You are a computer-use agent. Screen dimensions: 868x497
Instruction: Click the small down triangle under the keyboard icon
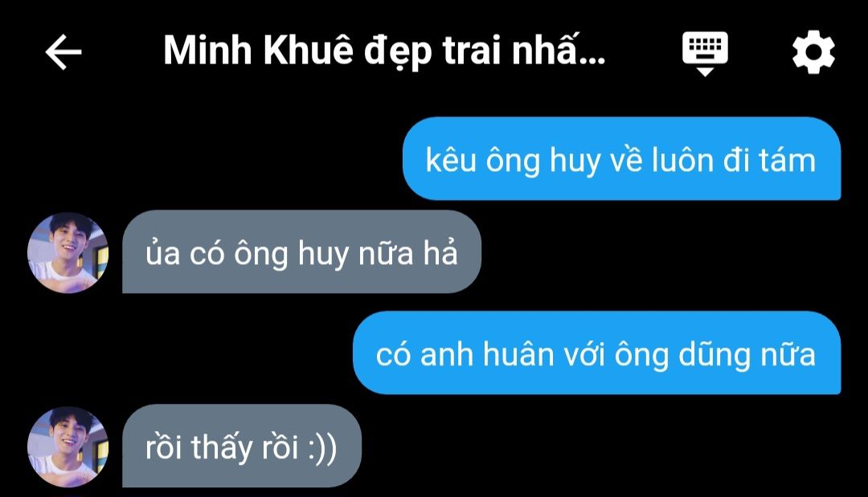point(705,72)
